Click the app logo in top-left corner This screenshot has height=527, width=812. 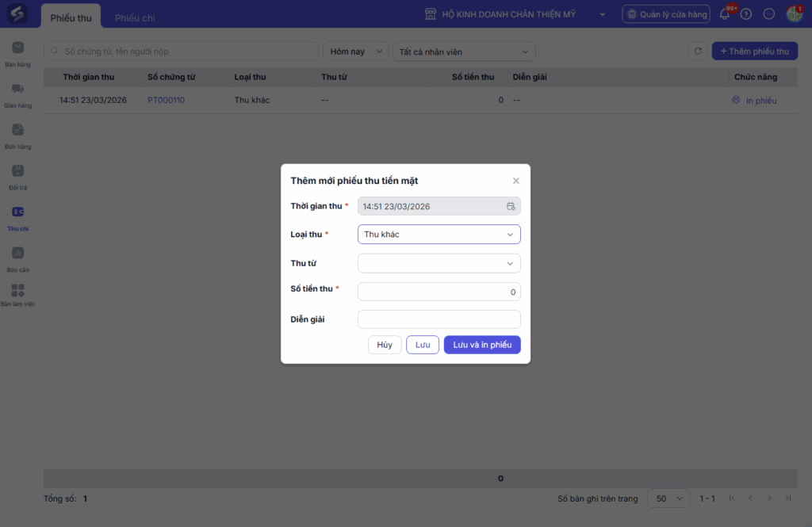(x=17, y=13)
